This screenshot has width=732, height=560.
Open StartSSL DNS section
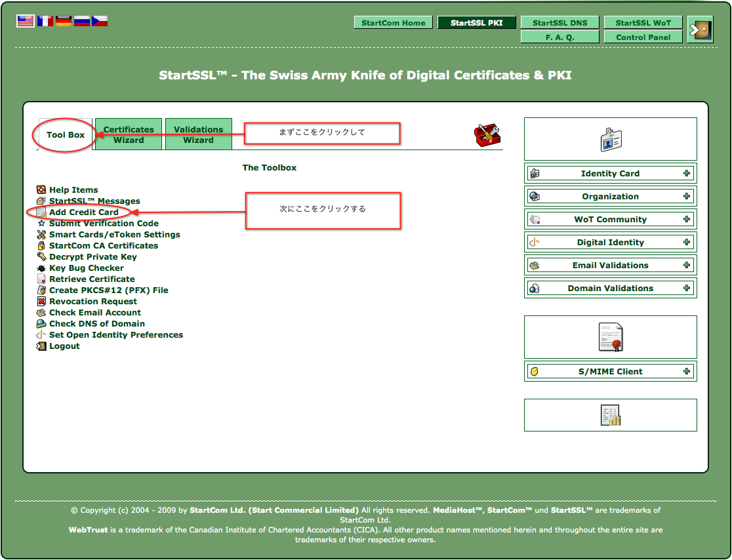pos(559,22)
